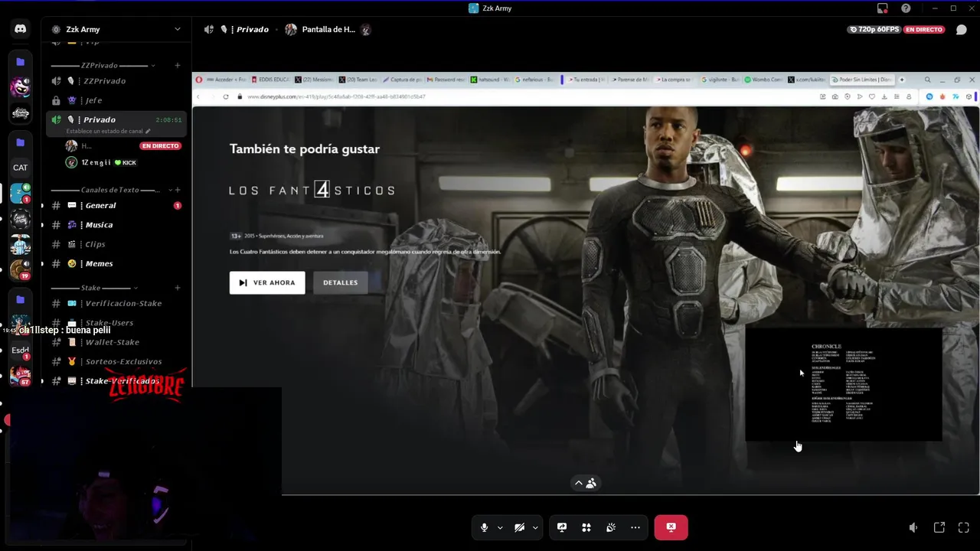Create channel in Stake category
This screenshot has height=551, width=980.
[x=178, y=288]
